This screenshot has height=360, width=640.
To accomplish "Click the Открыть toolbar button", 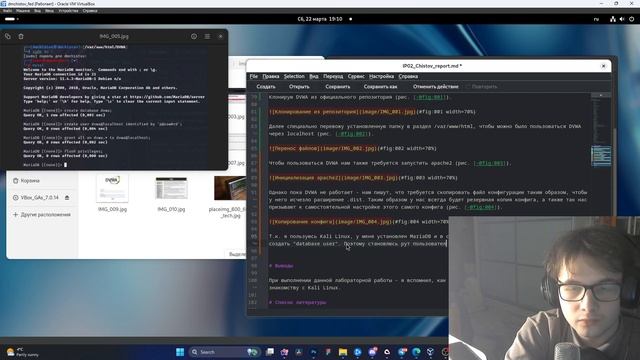I will point(299,87).
